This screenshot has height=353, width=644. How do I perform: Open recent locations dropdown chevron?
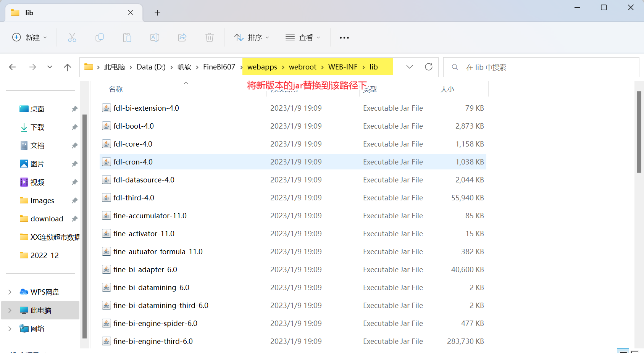tap(50, 67)
